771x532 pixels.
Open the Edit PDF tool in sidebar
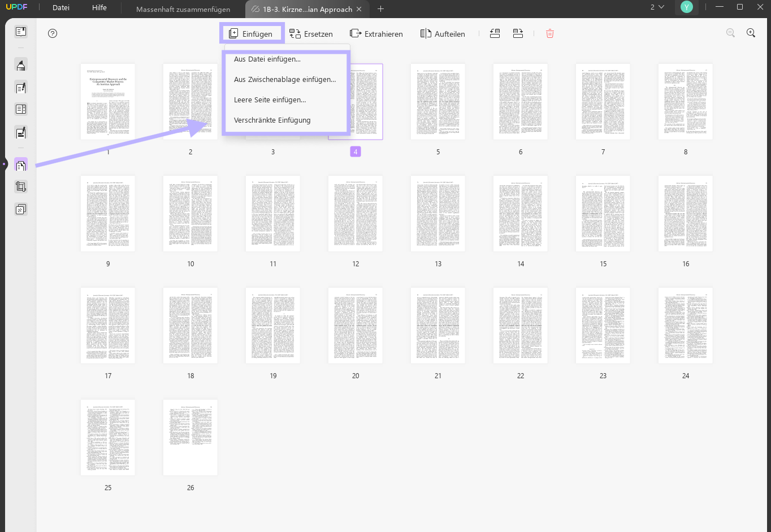click(21, 88)
